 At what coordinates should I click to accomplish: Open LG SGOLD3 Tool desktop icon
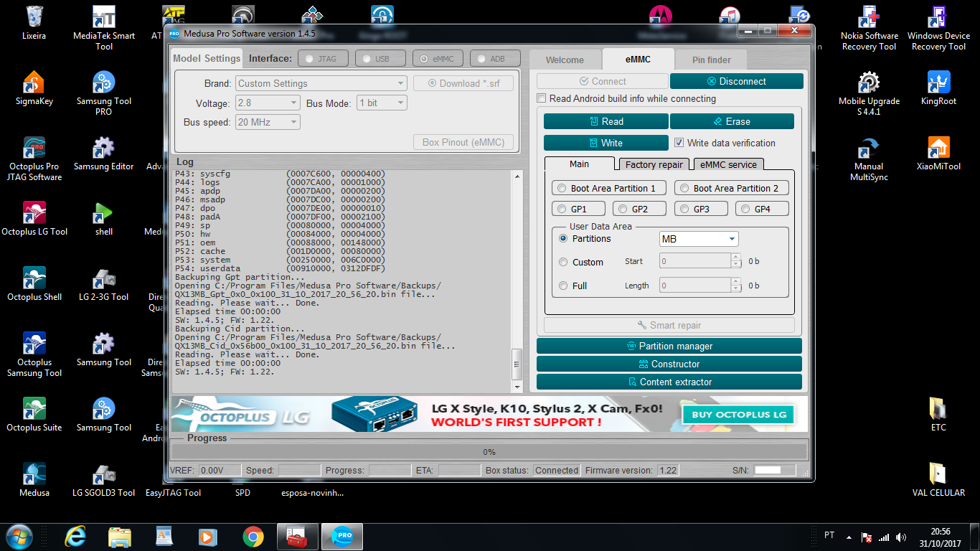104,479
